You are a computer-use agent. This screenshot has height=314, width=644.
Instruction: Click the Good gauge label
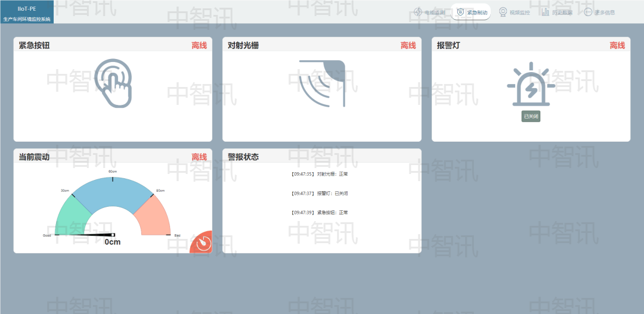pyautogui.click(x=47, y=235)
